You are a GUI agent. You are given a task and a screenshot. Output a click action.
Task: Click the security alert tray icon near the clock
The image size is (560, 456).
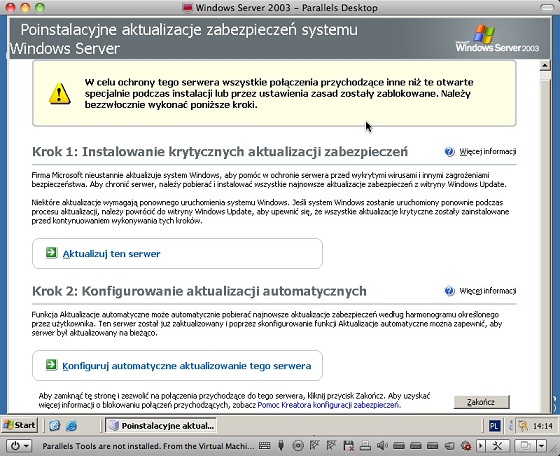pyautogui.click(x=523, y=426)
